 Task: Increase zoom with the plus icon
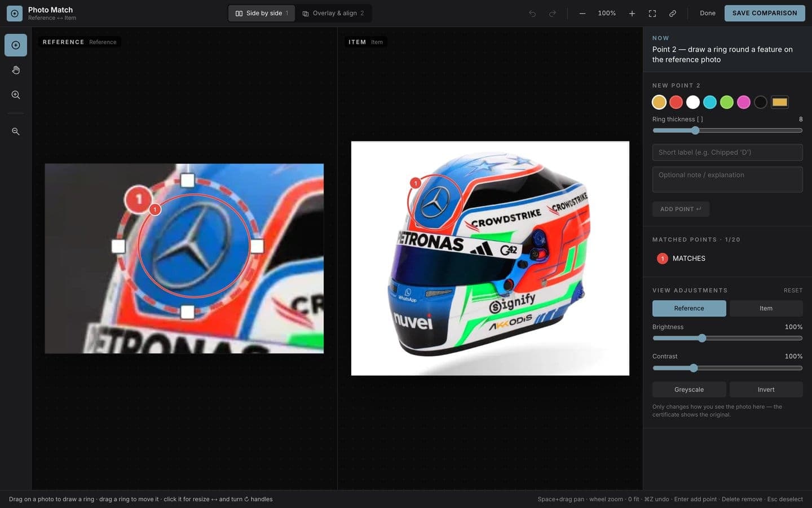pos(632,14)
